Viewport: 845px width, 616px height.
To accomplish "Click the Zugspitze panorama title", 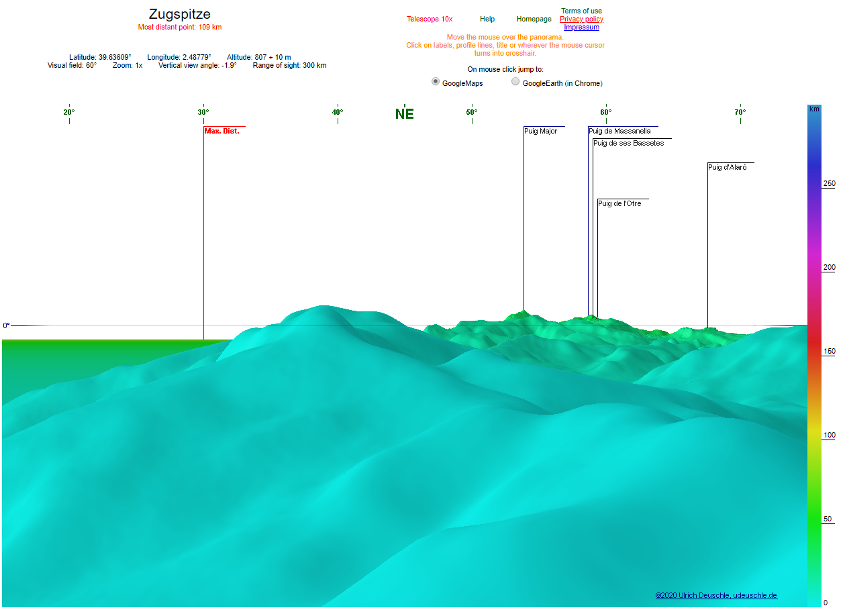I will (x=179, y=14).
